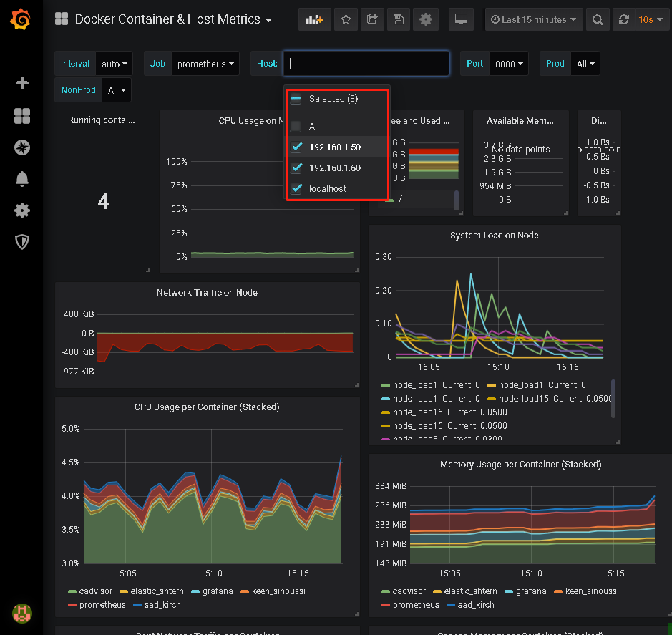Open the Job prometheus dropdown
Screen dimensions: 672x635
[205, 63]
